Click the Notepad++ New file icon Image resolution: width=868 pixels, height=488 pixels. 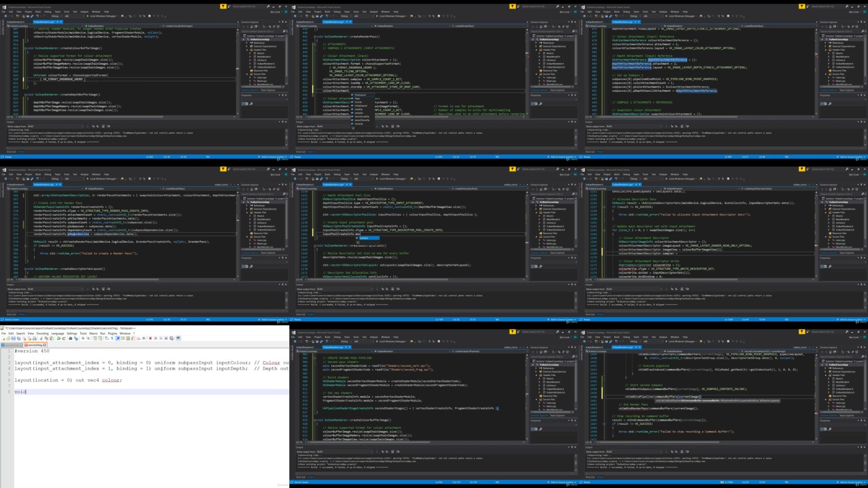pyautogui.click(x=3, y=338)
